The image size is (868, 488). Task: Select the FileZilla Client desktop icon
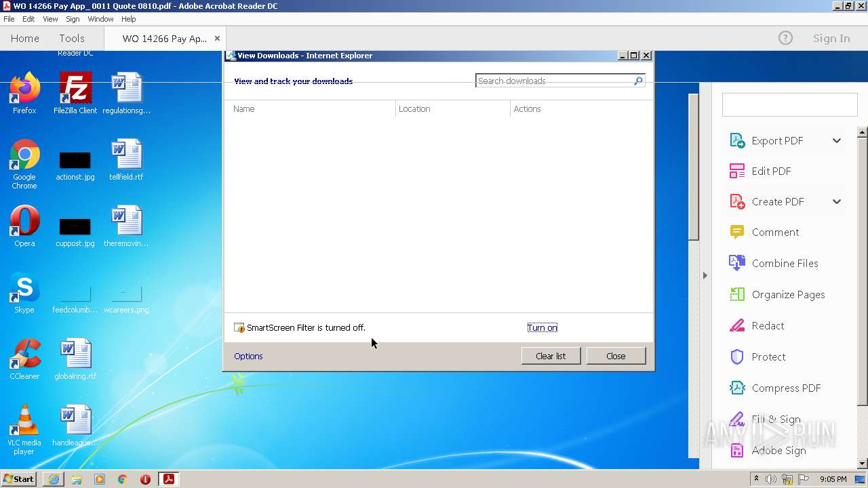pyautogui.click(x=75, y=93)
